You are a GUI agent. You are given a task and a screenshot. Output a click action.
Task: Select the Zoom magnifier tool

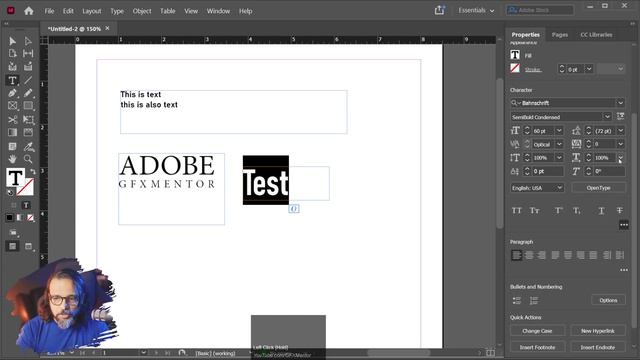coord(28,159)
